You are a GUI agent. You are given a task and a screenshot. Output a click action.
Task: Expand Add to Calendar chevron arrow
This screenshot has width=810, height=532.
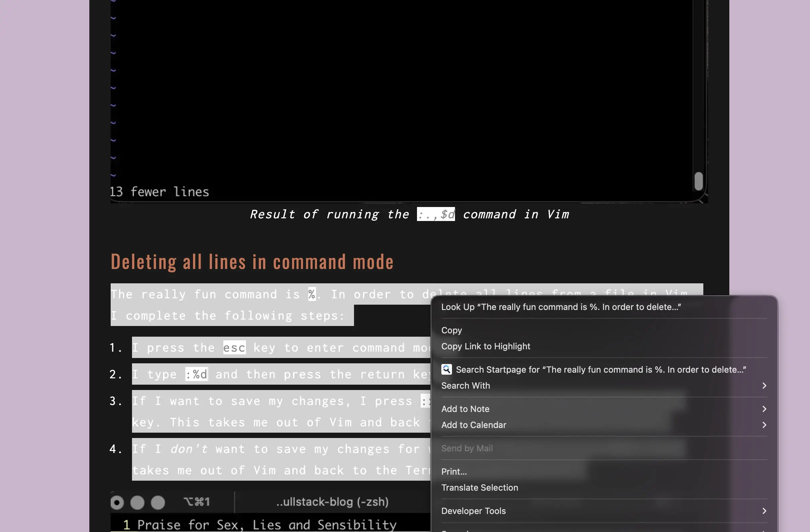764,425
